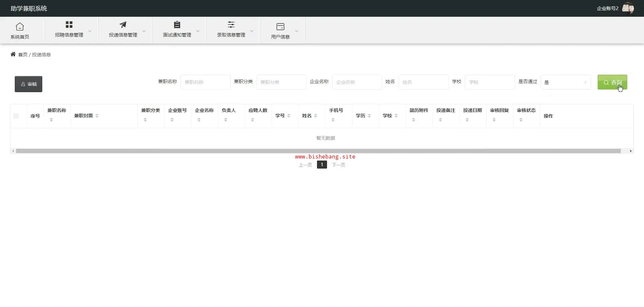Go to 上一页 previous page
Viewport: 644px width, 307px height.
point(305,165)
